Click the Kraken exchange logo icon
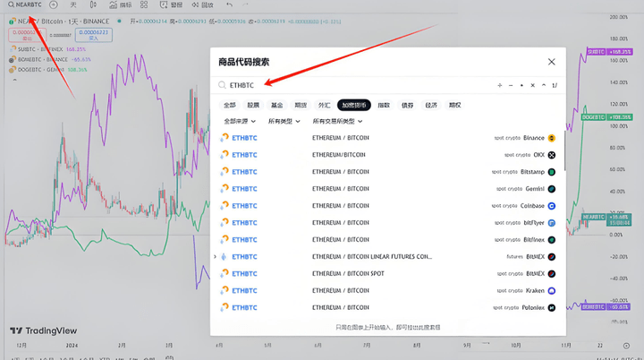The height and width of the screenshot is (360, 644). [x=552, y=290]
